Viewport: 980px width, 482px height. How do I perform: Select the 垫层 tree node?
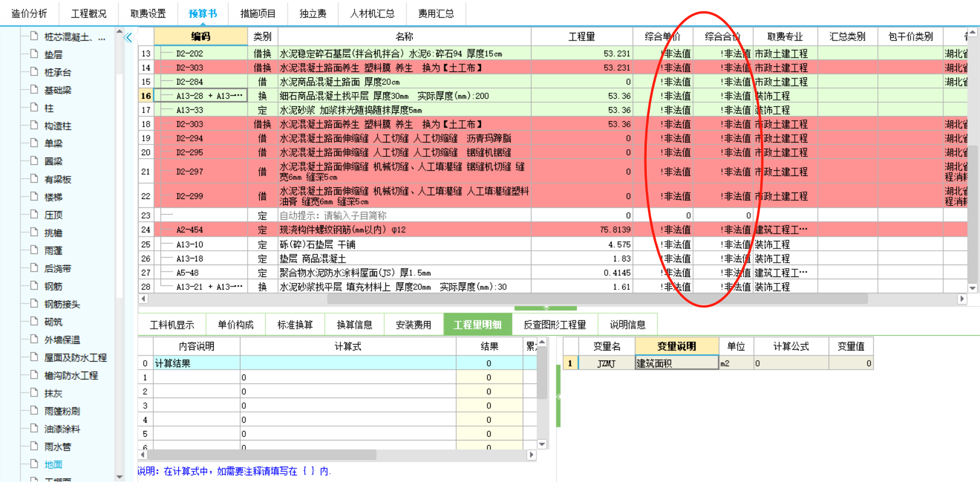click(x=53, y=55)
